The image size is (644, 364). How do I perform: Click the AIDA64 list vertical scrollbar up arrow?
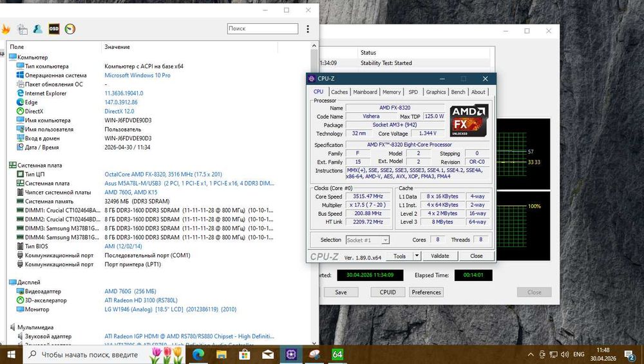coord(314,46)
